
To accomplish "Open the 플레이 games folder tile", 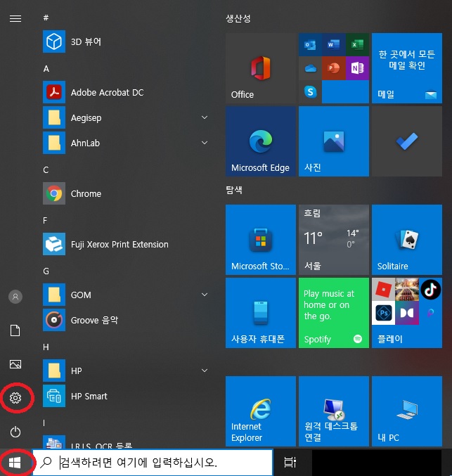I will (x=407, y=313).
